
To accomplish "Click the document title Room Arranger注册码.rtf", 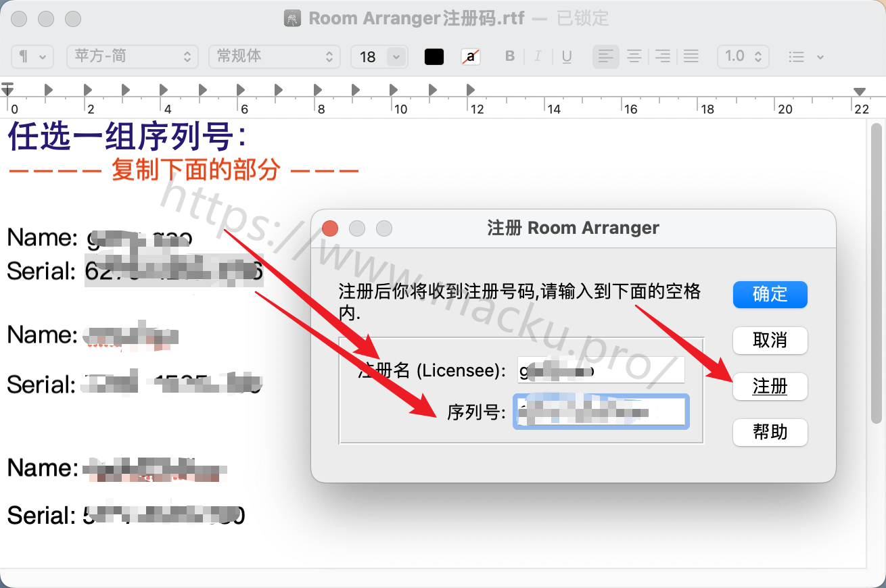I will 417,18.
